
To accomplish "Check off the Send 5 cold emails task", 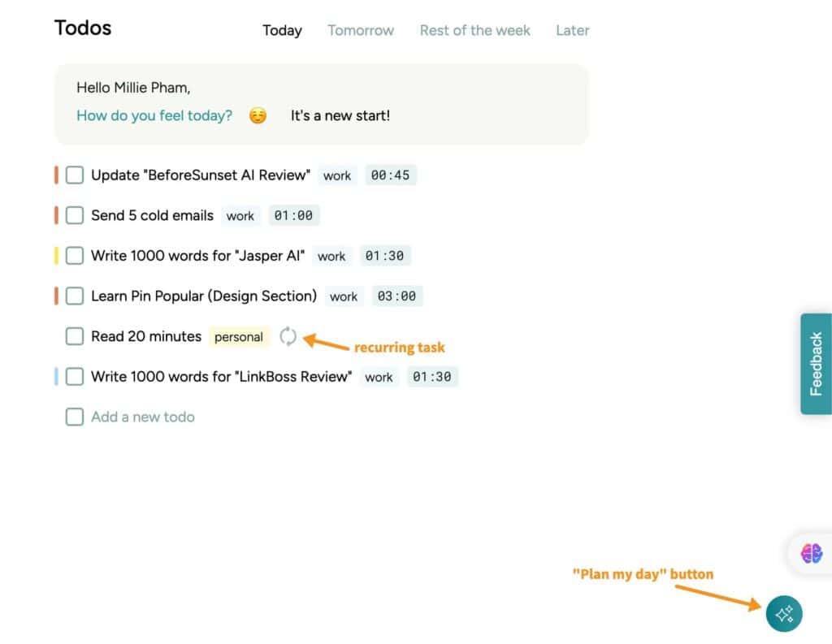I will tap(74, 215).
